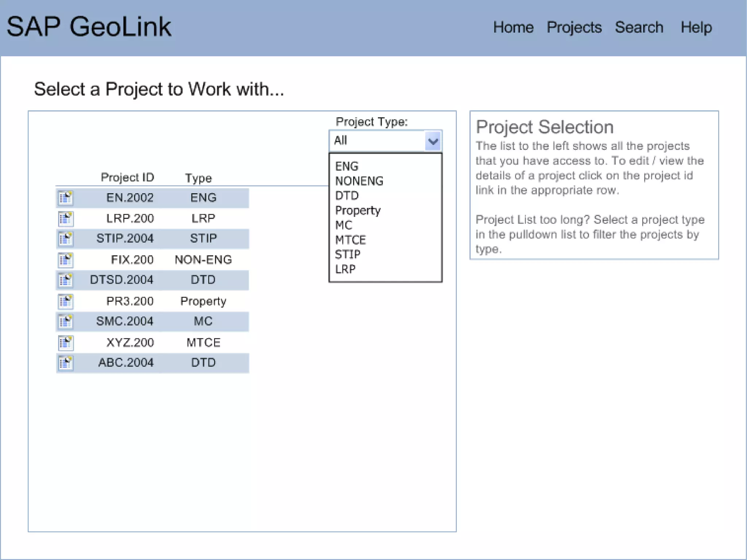
Task: Choose ENG from the Project Type list
Action: 347,166
